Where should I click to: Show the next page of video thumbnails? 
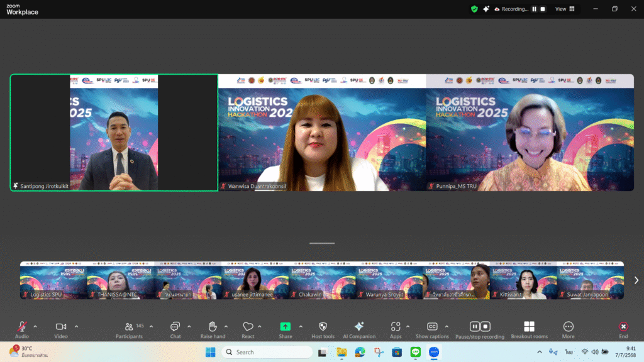(636, 280)
